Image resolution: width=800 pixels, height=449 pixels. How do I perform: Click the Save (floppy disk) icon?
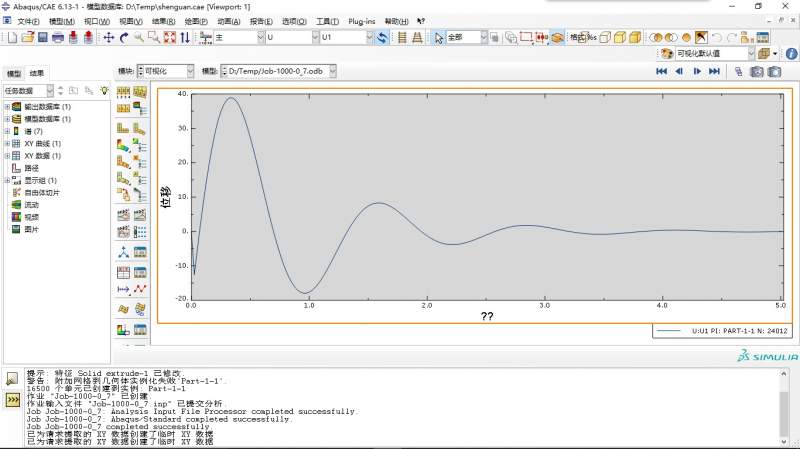click(43, 37)
